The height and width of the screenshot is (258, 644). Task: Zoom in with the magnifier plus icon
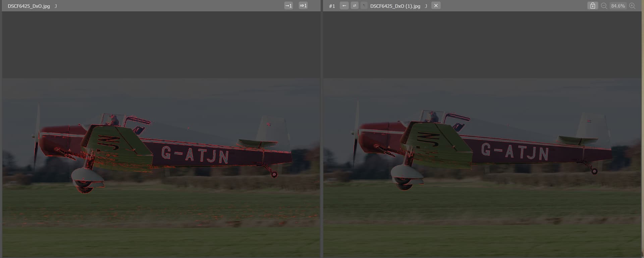(x=632, y=6)
